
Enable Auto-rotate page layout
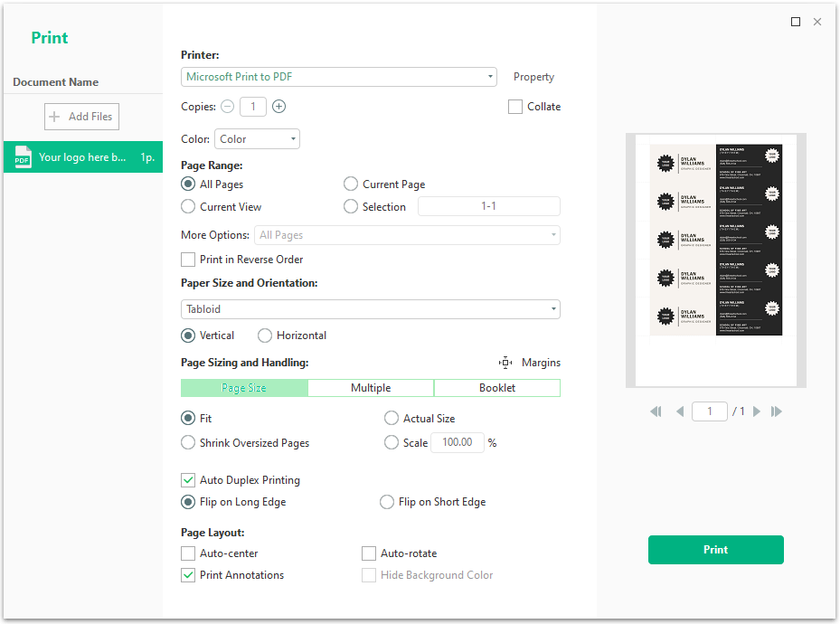(x=369, y=553)
